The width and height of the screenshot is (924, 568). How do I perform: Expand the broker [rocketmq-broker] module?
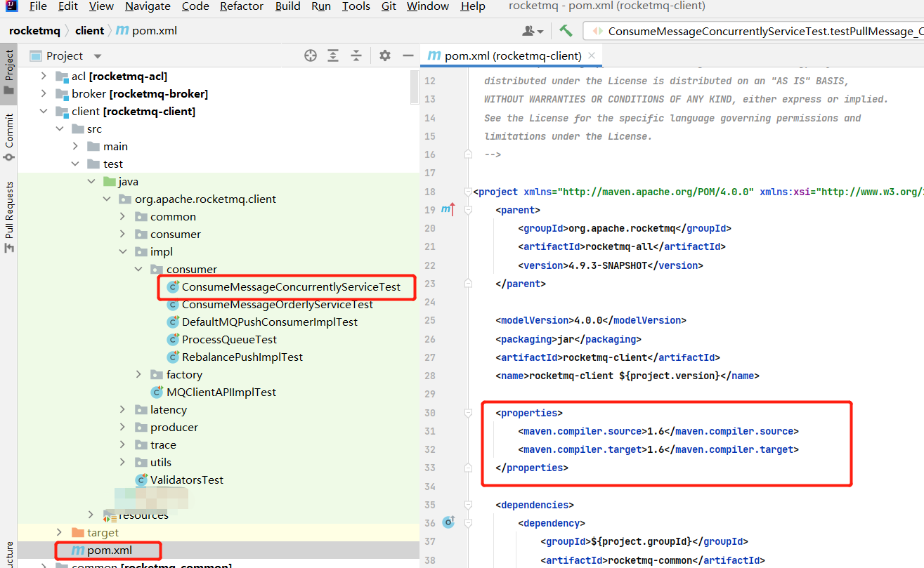coord(44,93)
